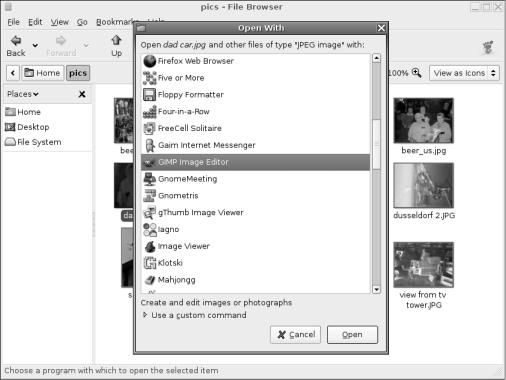Click the application list scrollbar thumb
Viewport: 506px width, 380px height.
click(376, 144)
